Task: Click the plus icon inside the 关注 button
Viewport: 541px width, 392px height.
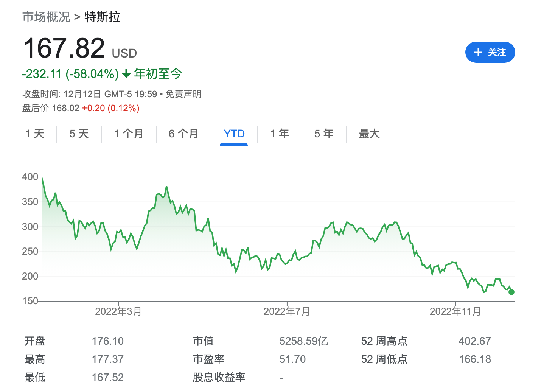Action: 477,52
